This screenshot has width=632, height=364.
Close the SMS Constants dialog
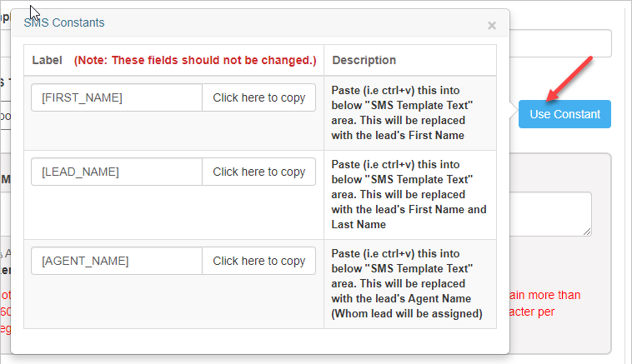(492, 26)
